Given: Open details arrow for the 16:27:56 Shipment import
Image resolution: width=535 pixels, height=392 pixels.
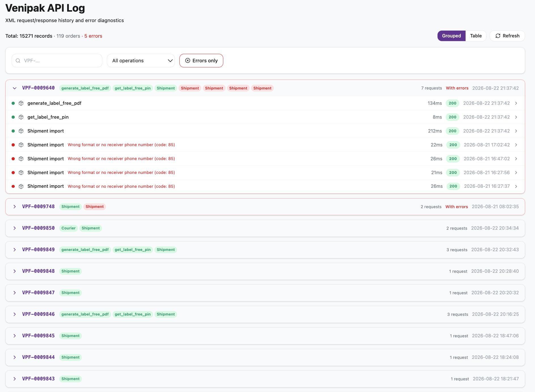Looking at the screenshot, I should pyautogui.click(x=516, y=172).
